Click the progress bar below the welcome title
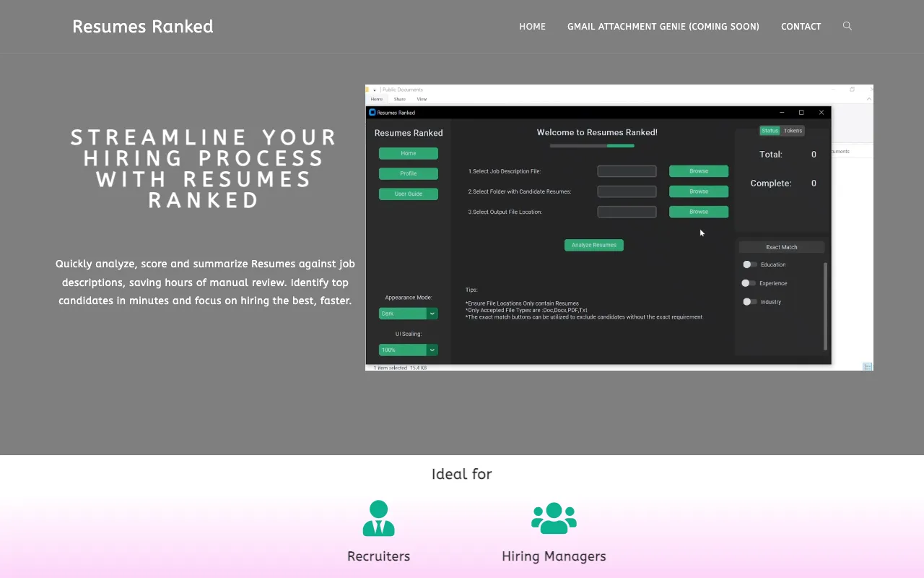Viewport: 924px width, 578px height. [592, 146]
